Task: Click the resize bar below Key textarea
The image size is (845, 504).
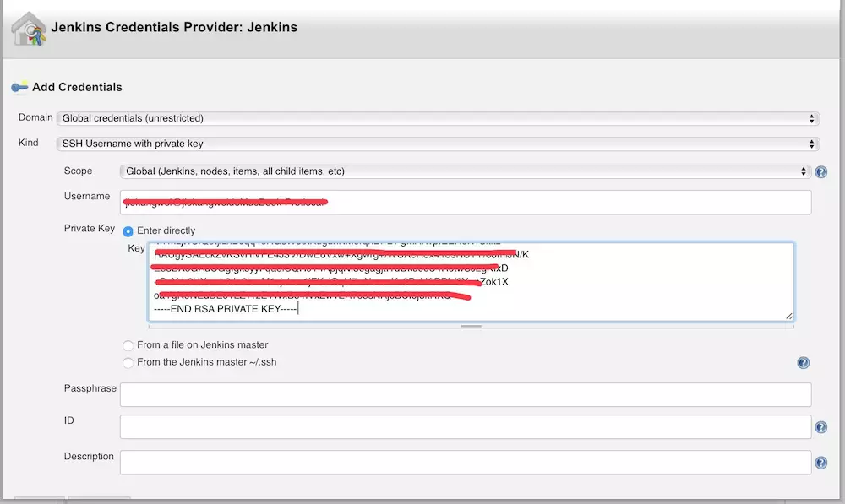Action: [471, 326]
